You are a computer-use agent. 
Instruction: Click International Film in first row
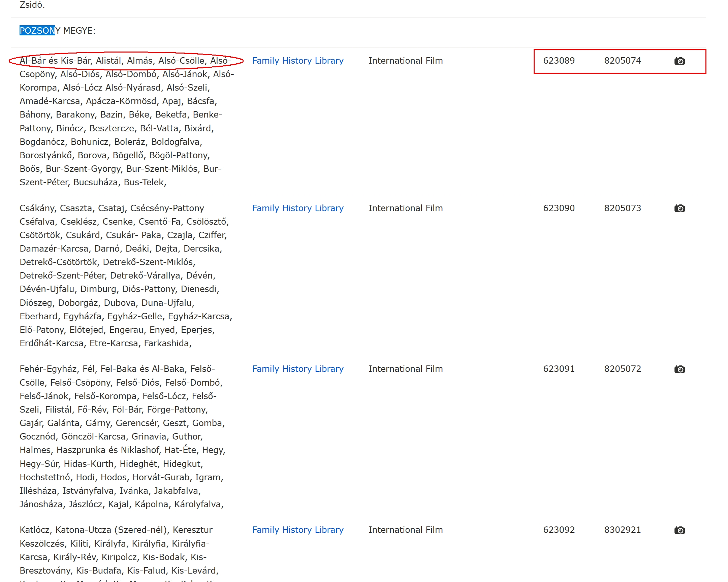click(x=405, y=61)
